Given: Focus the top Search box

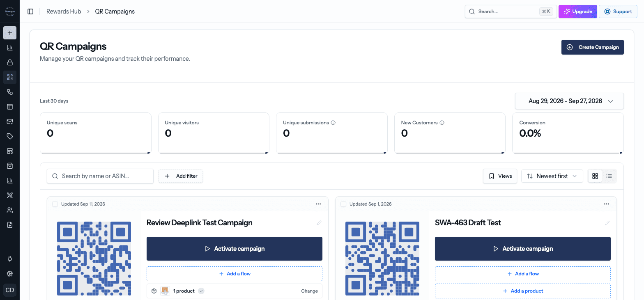Looking at the screenshot, I should [x=511, y=11].
